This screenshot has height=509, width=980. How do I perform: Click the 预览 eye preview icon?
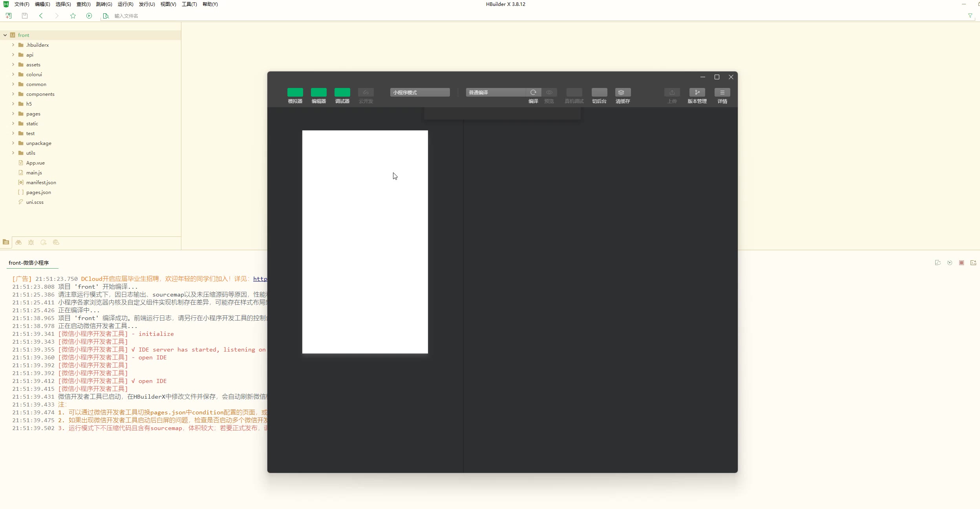[x=549, y=92]
